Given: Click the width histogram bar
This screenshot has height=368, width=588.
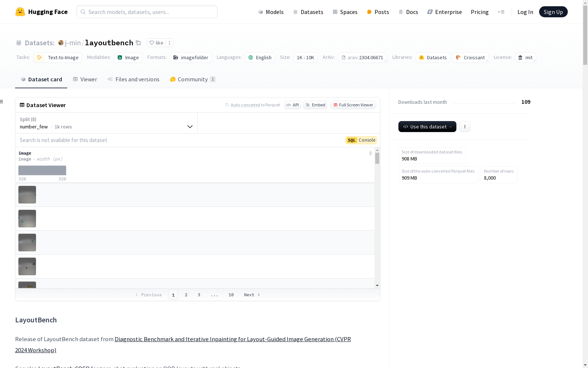Looking at the screenshot, I should (x=42, y=170).
